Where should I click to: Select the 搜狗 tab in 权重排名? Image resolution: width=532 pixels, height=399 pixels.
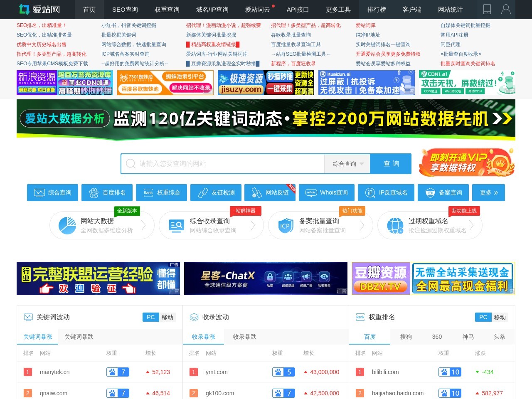point(406,337)
